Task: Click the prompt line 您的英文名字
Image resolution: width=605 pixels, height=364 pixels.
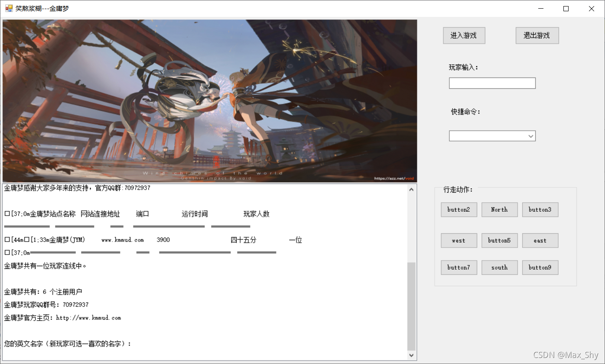Action: point(68,344)
